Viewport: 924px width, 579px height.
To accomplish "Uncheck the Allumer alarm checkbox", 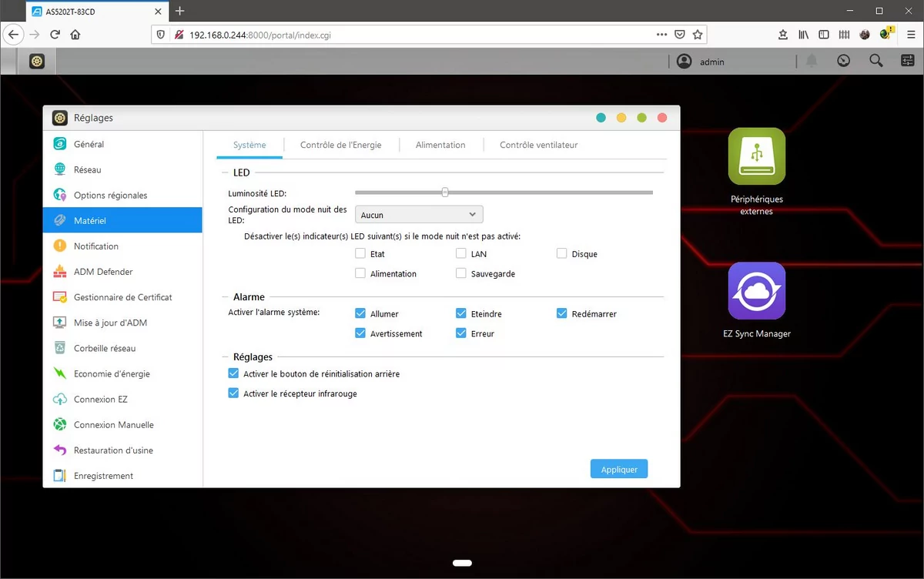I will (360, 313).
